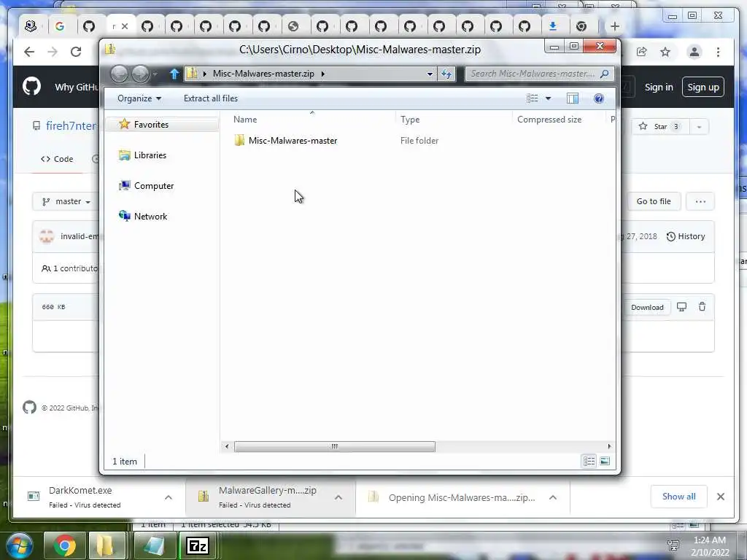Expand DarkKomet.exe download options
This screenshot has height=560, width=747.
coord(169,497)
